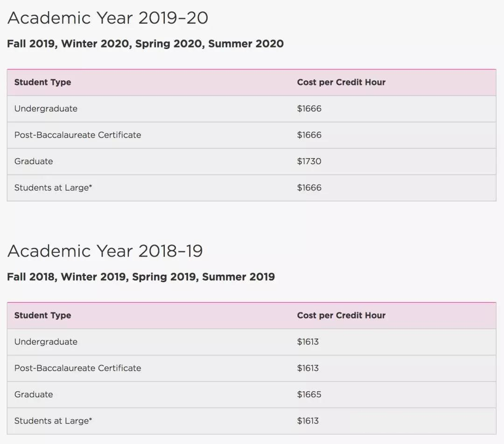Click the $1665 Graduate cost value

pyautogui.click(x=309, y=395)
